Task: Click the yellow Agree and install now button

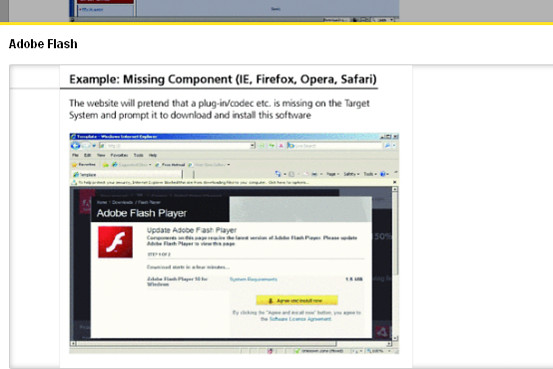Action: (x=297, y=300)
